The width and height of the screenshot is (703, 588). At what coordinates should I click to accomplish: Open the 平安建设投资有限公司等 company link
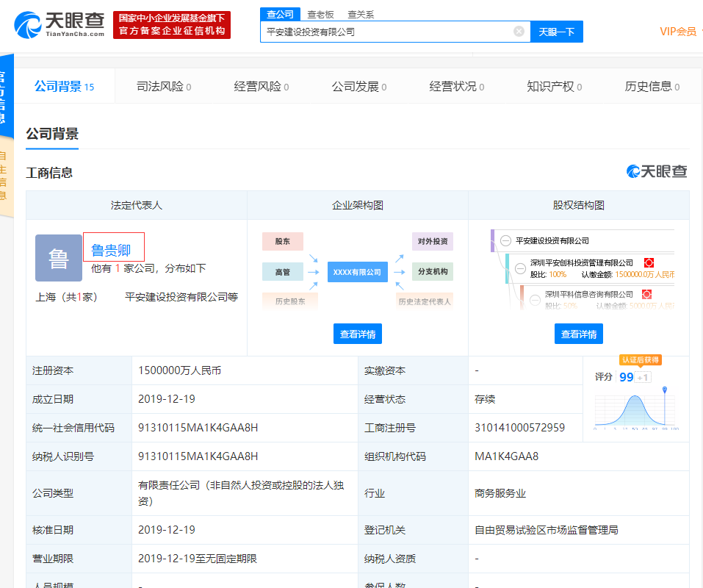pyautogui.click(x=181, y=297)
